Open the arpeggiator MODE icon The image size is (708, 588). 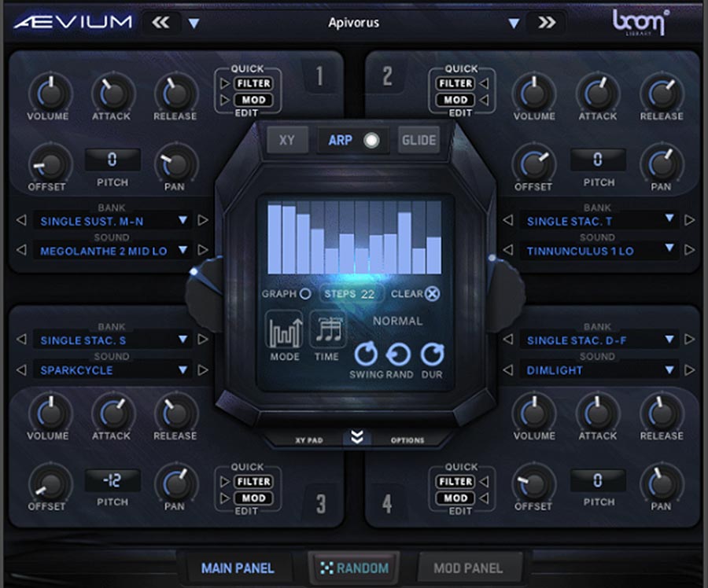point(284,330)
